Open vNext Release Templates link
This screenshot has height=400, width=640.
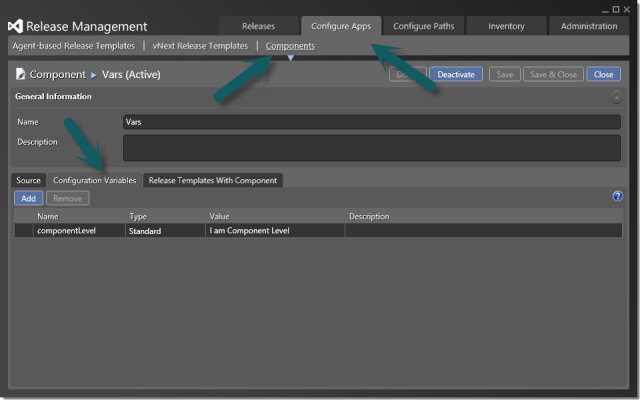(x=200, y=46)
